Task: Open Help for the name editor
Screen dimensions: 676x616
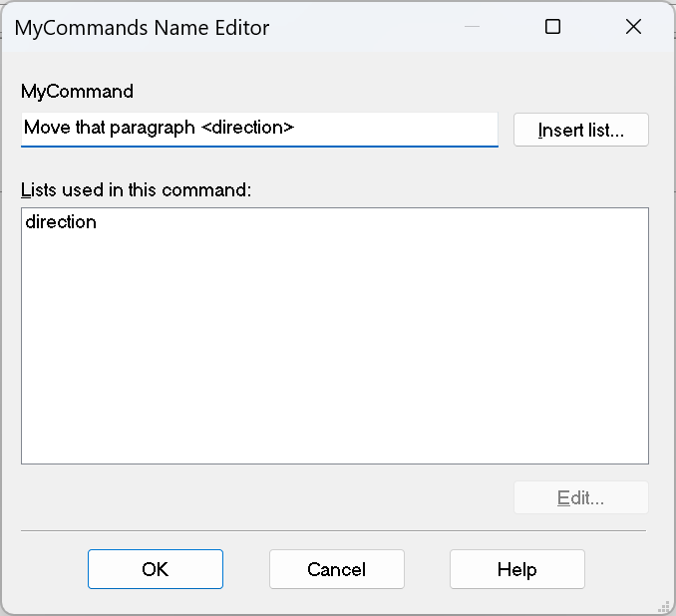Action: click(x=516, y=569)
